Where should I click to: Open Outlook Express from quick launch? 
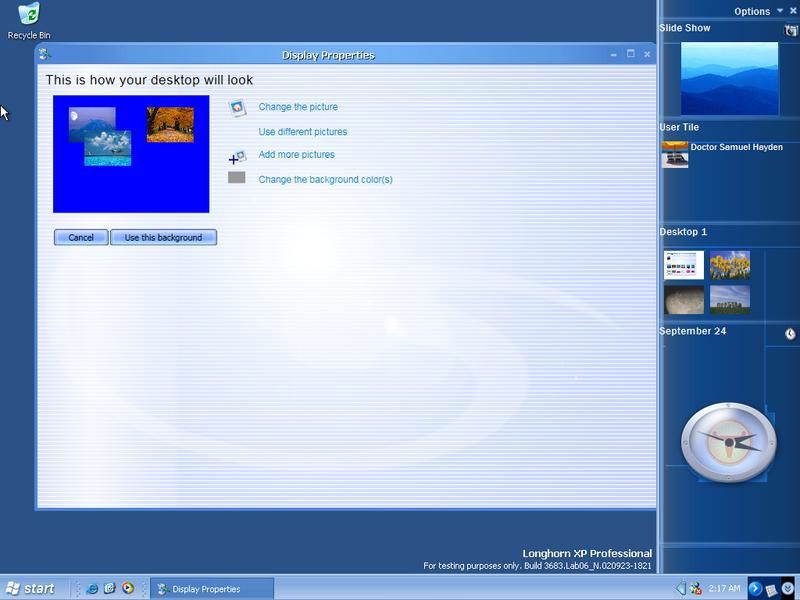[x=110, y=588]
